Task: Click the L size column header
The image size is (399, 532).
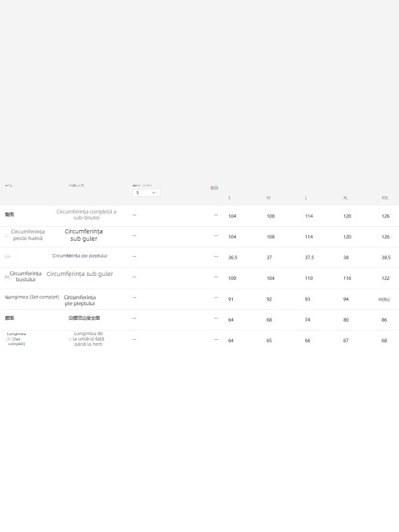Action: point(306,198)
